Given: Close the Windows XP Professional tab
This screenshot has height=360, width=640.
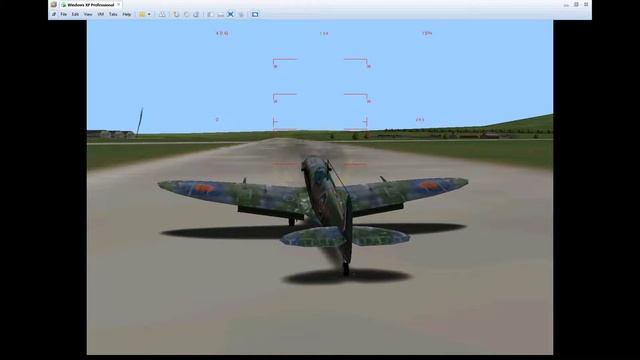Looking at the screenshot, I should click(x=118, y=4).
